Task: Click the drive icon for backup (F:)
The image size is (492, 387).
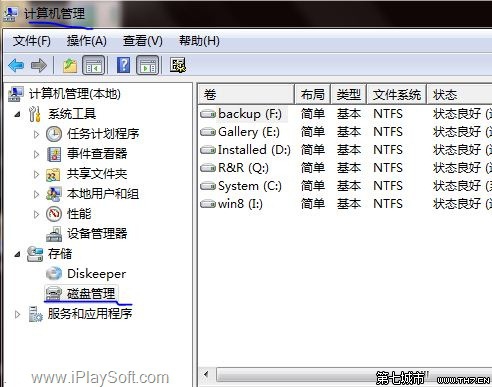Action: point(208,114)
